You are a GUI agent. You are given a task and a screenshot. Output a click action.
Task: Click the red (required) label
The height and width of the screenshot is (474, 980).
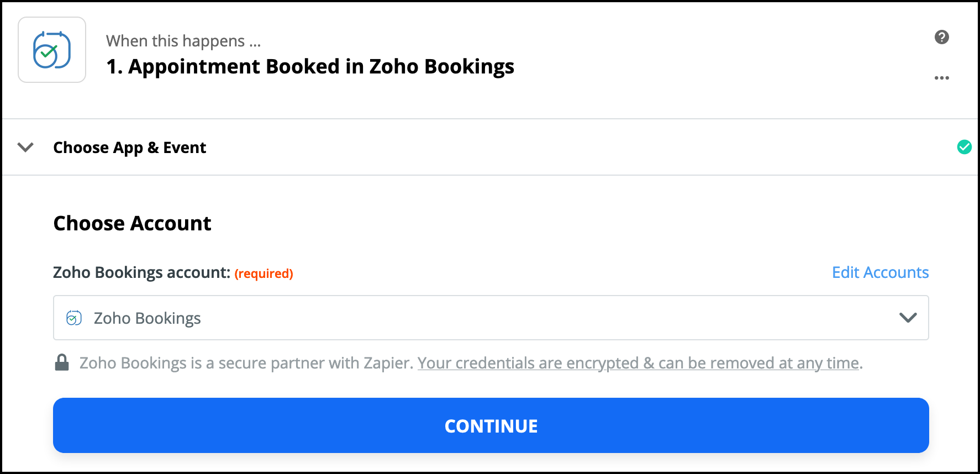coord(264,273)
